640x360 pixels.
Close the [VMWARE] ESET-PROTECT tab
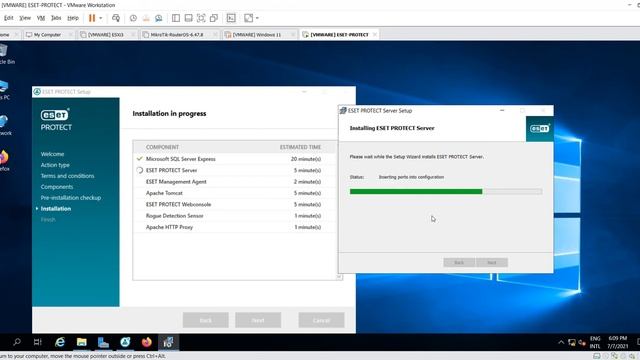pyautogui.click(x=375, y=35)
